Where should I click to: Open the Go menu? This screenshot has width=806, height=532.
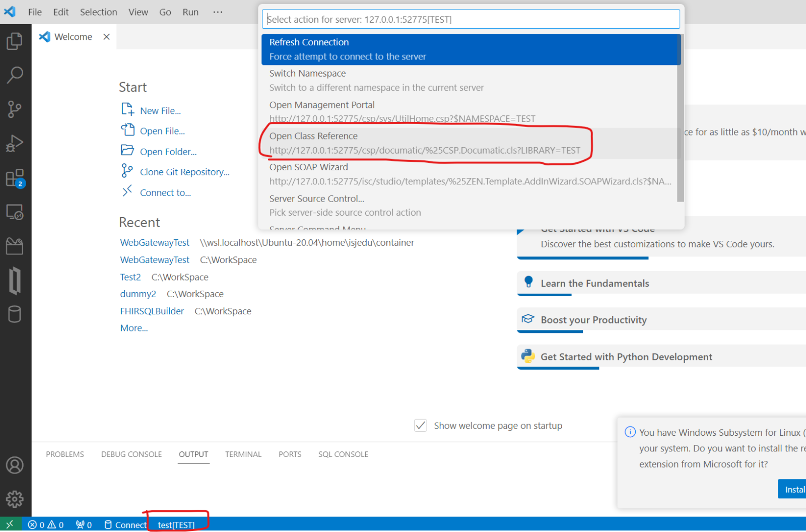click(165, 12)
